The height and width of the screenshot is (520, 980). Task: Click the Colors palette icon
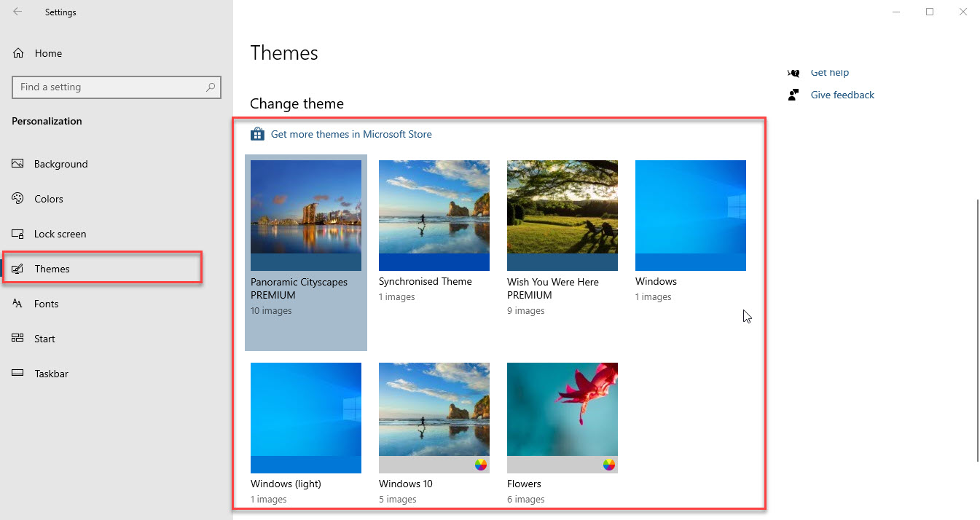(18, 199)
